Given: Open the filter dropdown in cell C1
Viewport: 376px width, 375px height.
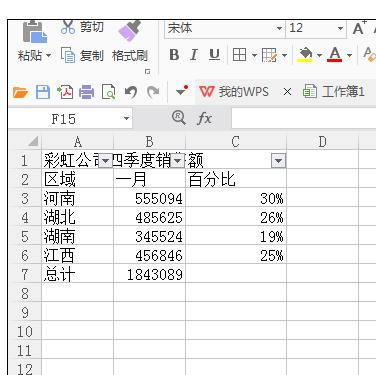Looking at the screenshot, I should coord(278,161).
